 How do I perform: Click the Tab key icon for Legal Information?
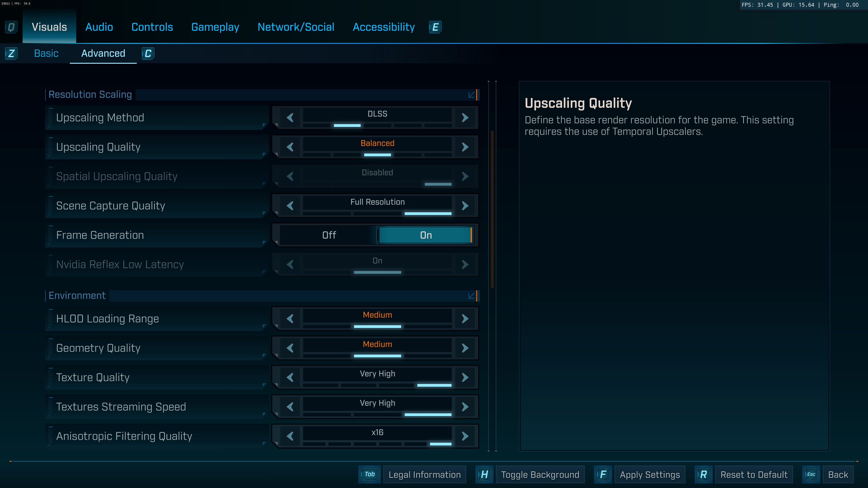click(x=370, y=474)
